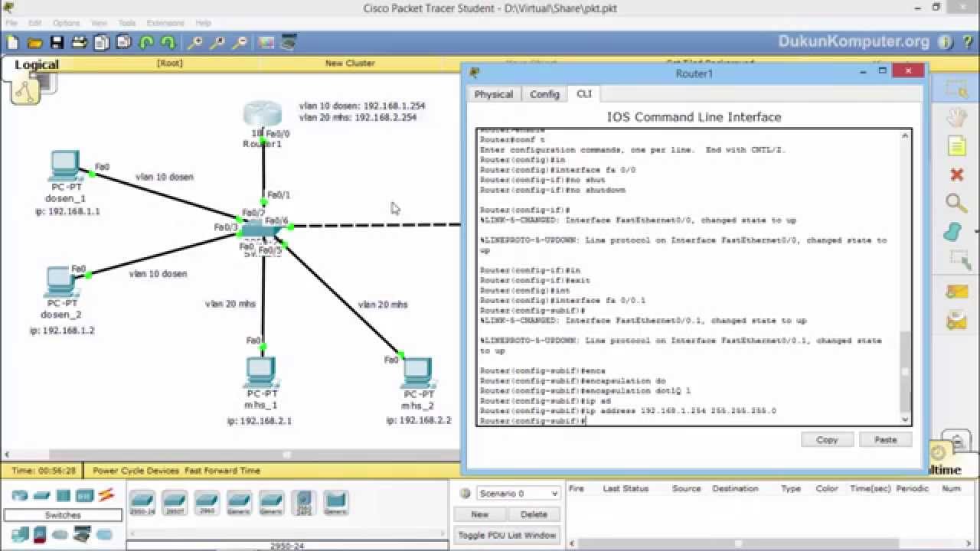
Task: Click Power Cycle Devices
Action: [x=136, y=471]
